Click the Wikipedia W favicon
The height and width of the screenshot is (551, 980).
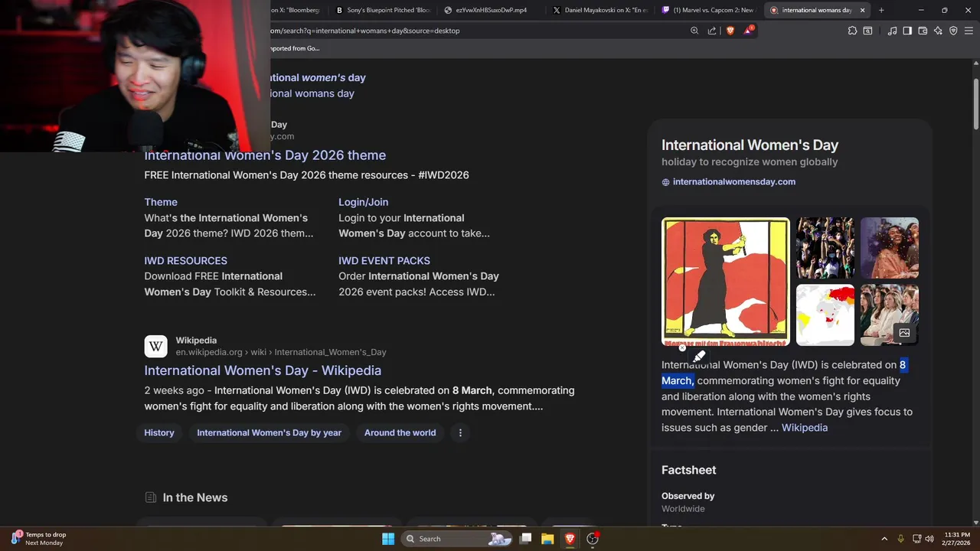tap(155, 347)
